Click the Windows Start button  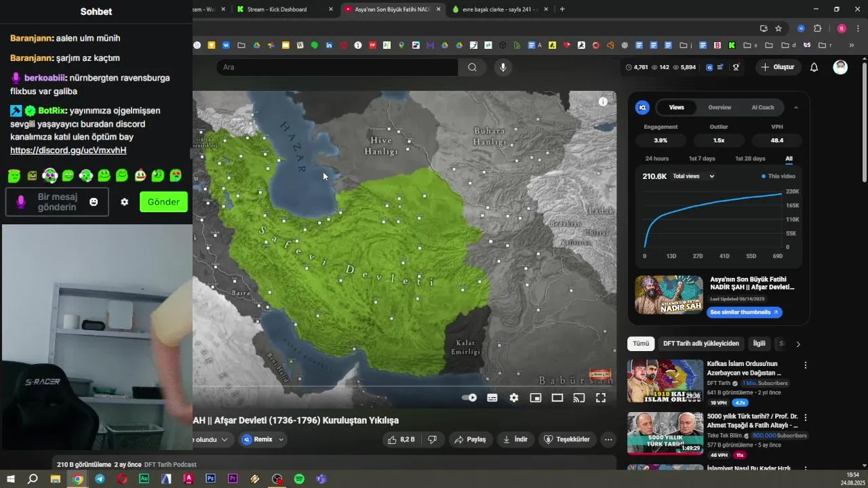point(11,479)
